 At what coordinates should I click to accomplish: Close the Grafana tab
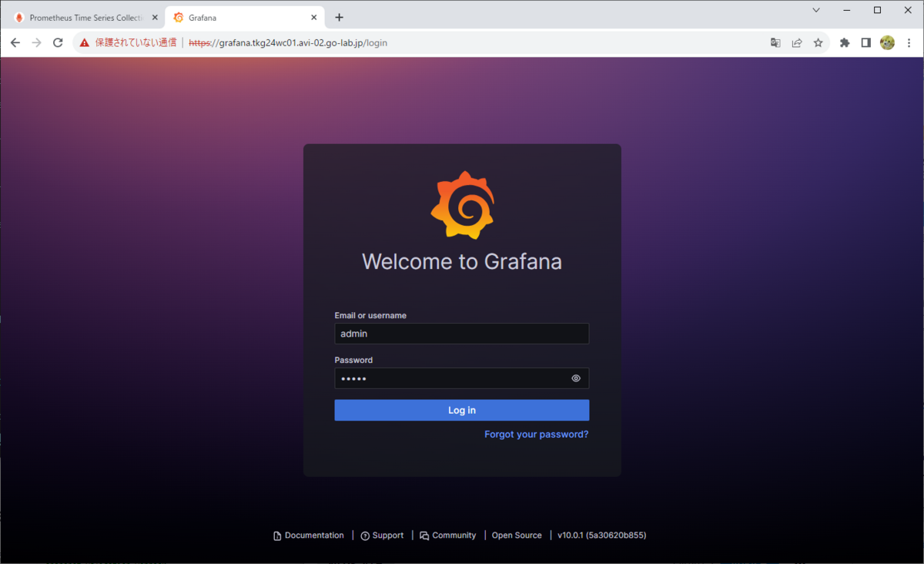pos(314,18)
